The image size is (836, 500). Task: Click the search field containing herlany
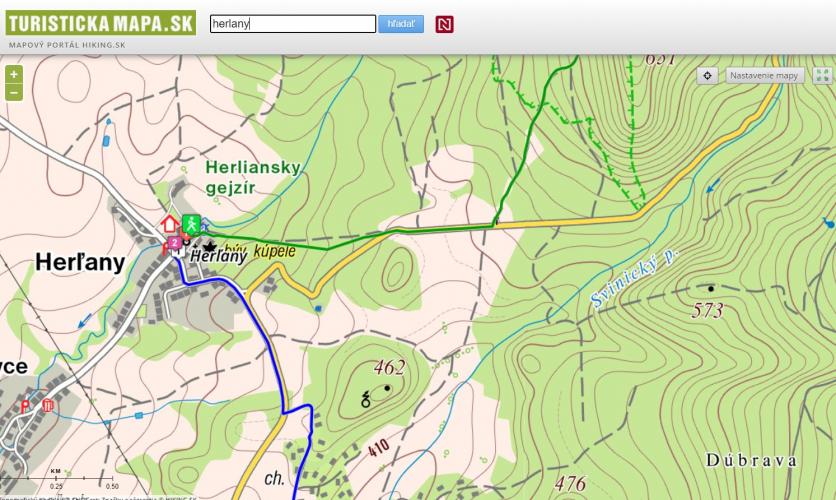pos(292,24)
